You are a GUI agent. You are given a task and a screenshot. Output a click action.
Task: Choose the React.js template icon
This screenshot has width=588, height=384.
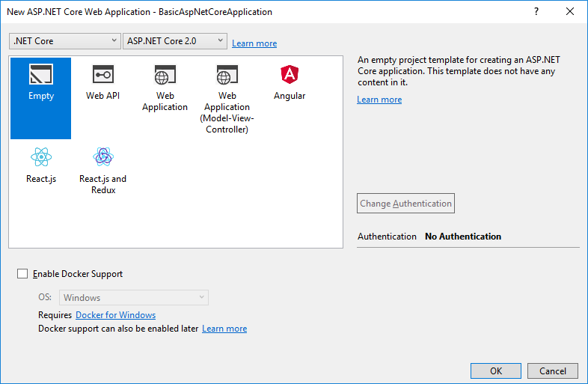40,157
